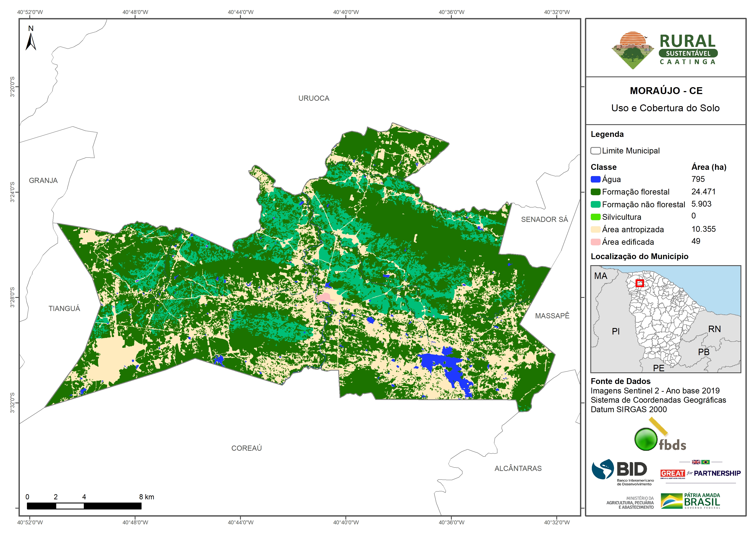This screenshot has width=756, height=534.
Task: Click the Ministério da Agricultura logo text
Action: click(630, 502)
